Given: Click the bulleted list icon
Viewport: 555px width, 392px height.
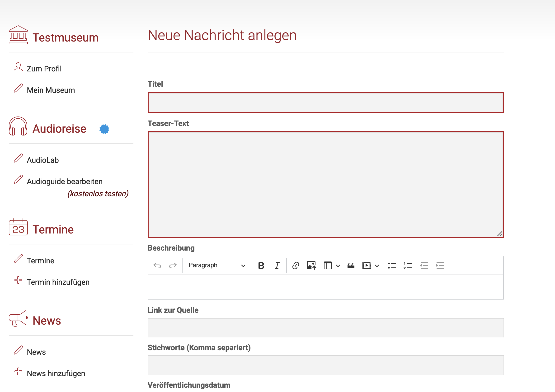Looking at the screenshot, I should (392, 266).
